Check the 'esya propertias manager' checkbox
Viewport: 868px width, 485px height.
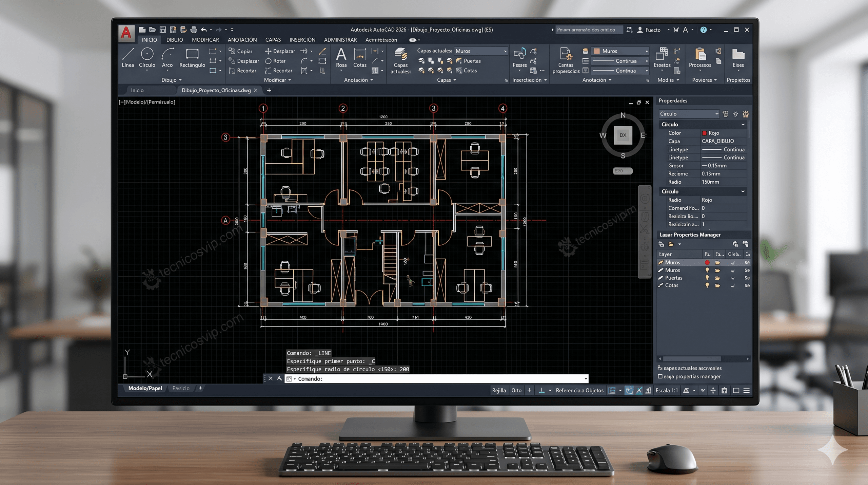(660, 377)
